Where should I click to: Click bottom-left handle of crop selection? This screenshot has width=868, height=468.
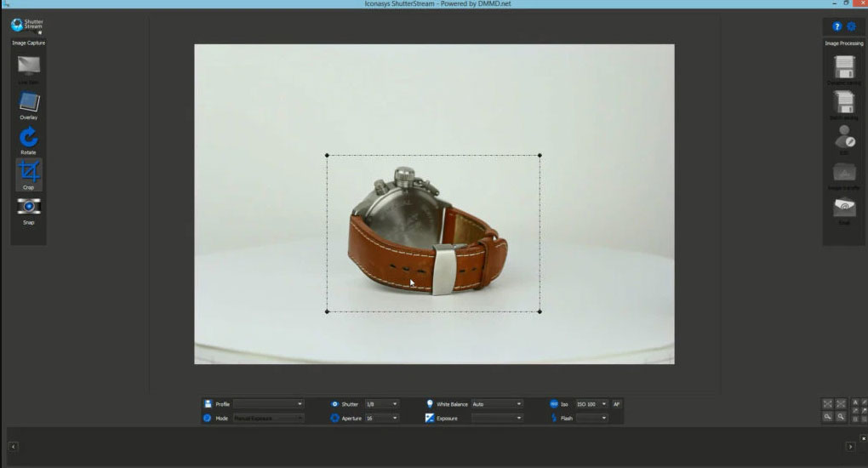327,311
